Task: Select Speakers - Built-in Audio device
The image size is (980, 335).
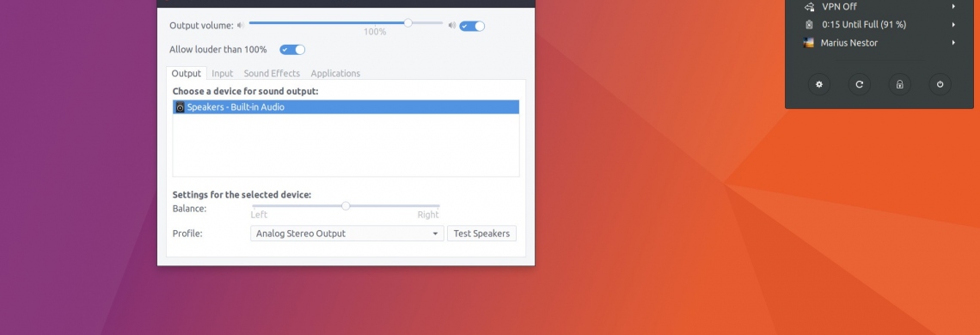Action: (x=346, y=107)
